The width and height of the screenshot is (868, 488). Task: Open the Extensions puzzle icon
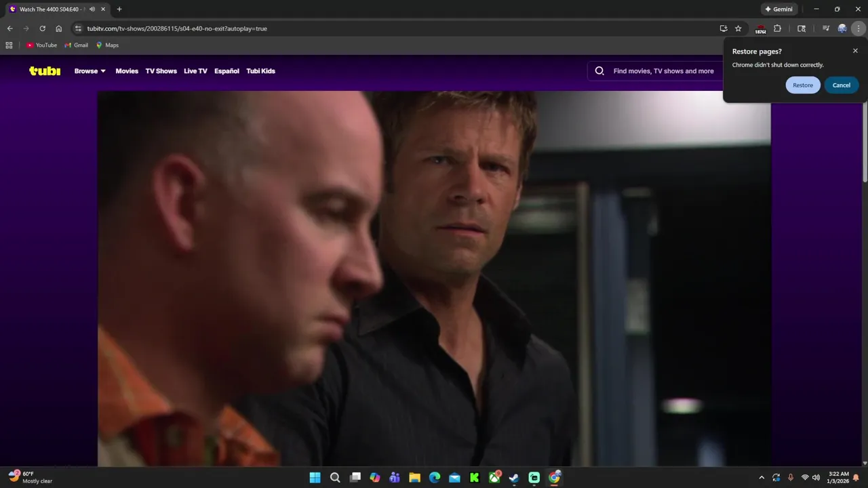[x=777, y=28]
